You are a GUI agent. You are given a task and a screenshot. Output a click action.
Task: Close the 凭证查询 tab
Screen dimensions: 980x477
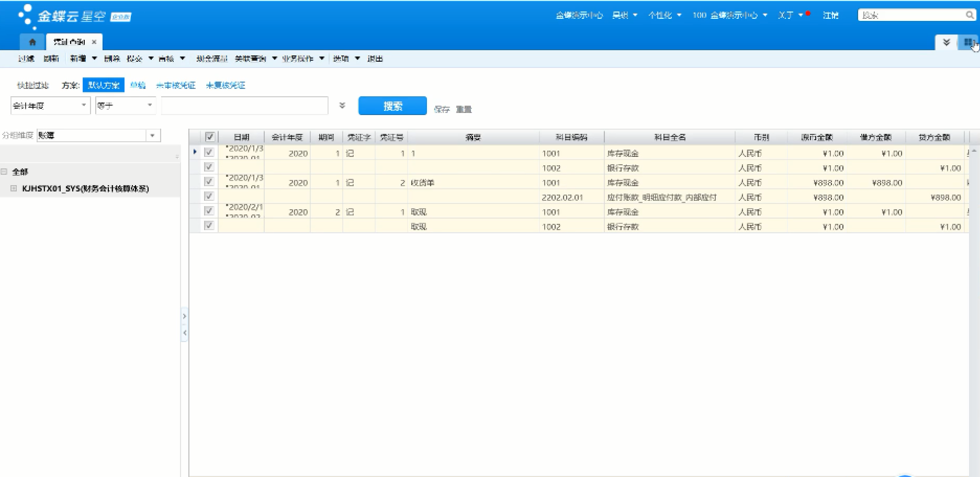94,42
